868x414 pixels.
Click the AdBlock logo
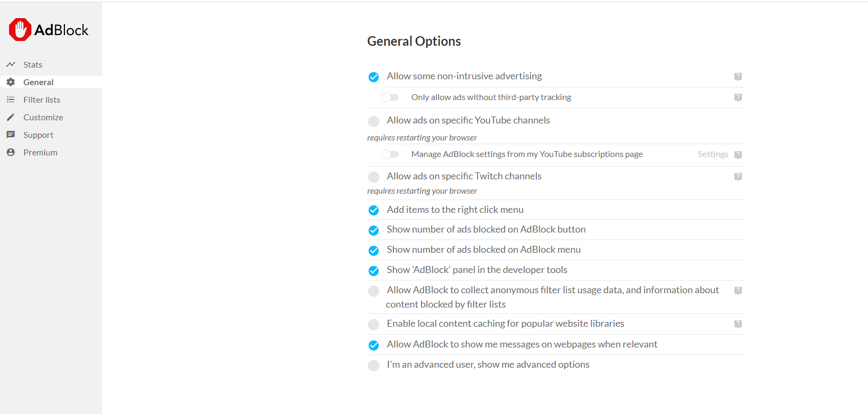48,30
